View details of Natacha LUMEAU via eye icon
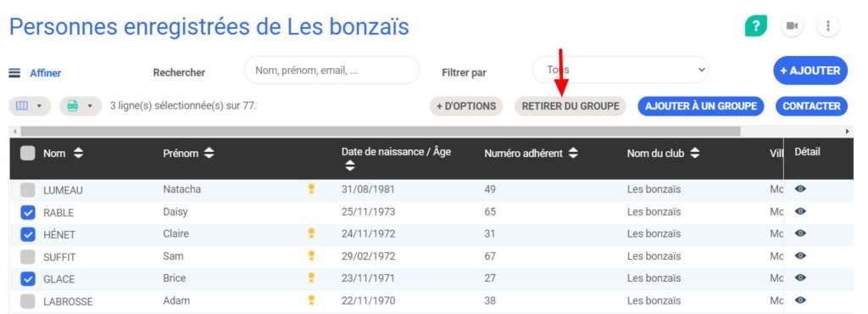Screen dimensions: 868x314 point(800,189)
